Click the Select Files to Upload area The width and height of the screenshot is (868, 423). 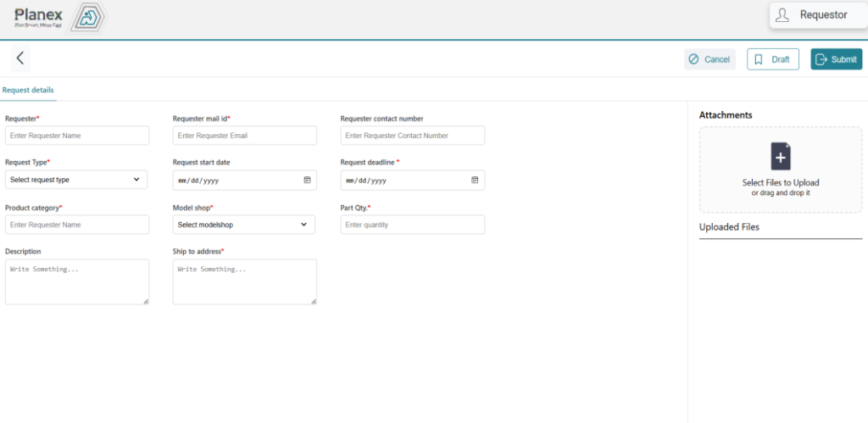[780, 182]
